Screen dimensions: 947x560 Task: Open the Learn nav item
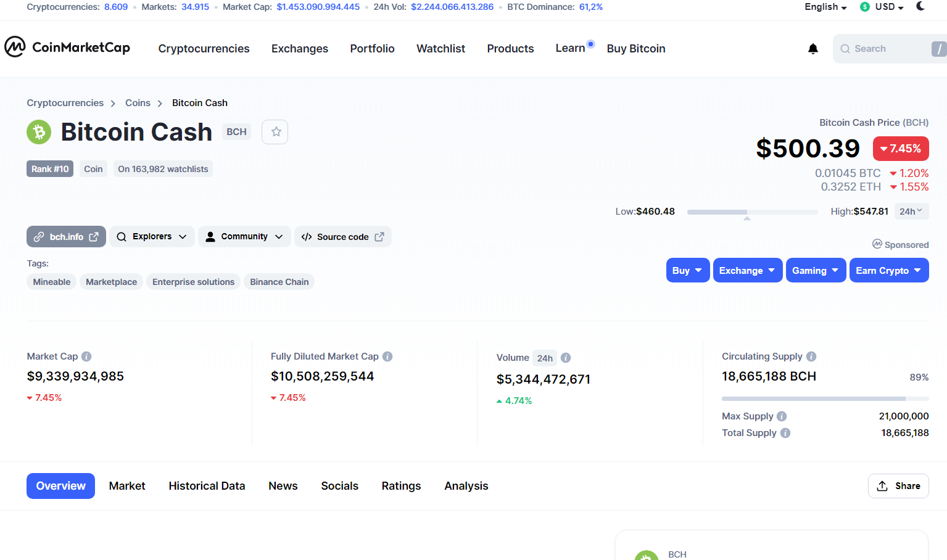(570, 48)
